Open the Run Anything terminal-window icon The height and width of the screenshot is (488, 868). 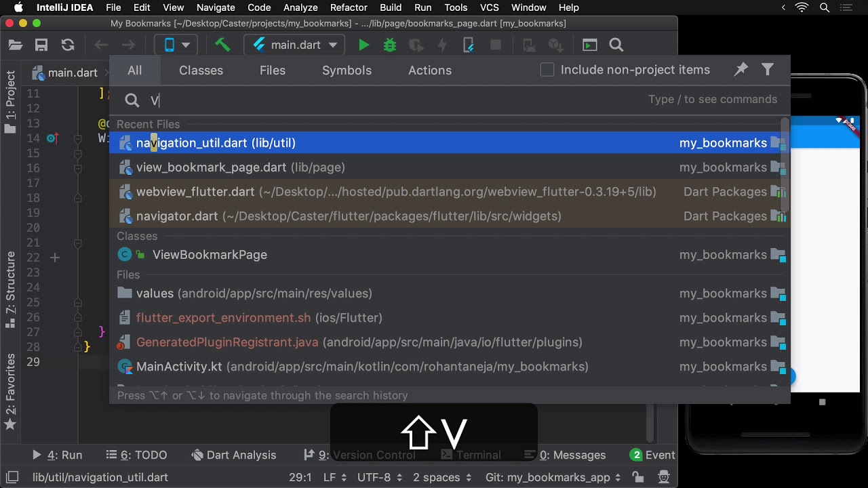(x=590, y=45)
